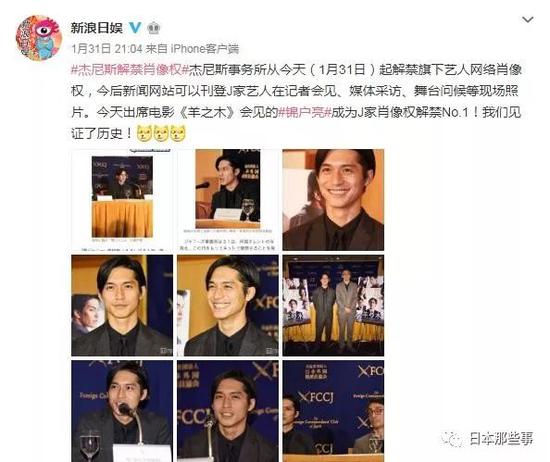Open the bottom-right FCCJ logo wall thumbnail

[333, 411]
